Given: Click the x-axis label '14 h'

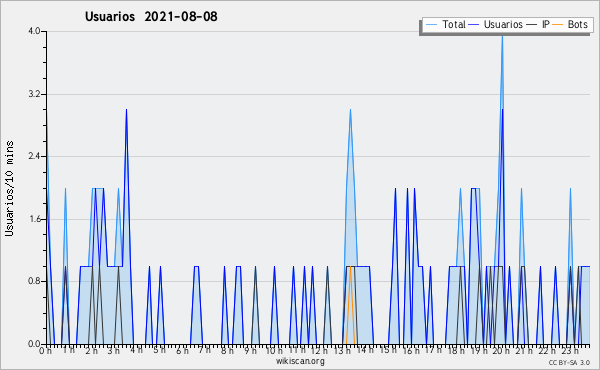Looking at the screenshot, I should (365, 350).
